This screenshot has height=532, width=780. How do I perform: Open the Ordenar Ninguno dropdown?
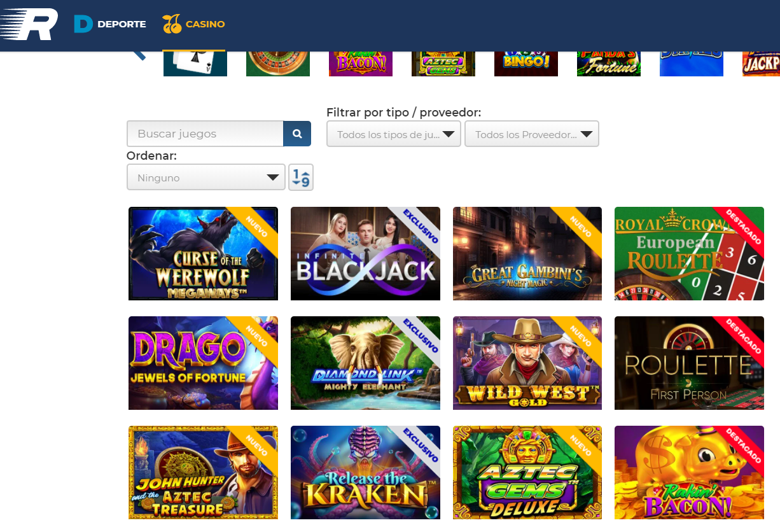[x=206, y=178]
